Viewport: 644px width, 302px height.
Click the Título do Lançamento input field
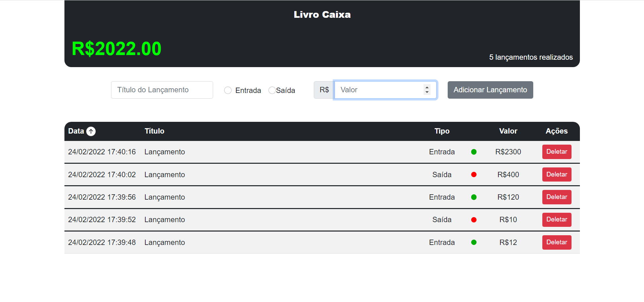[162, 90]
